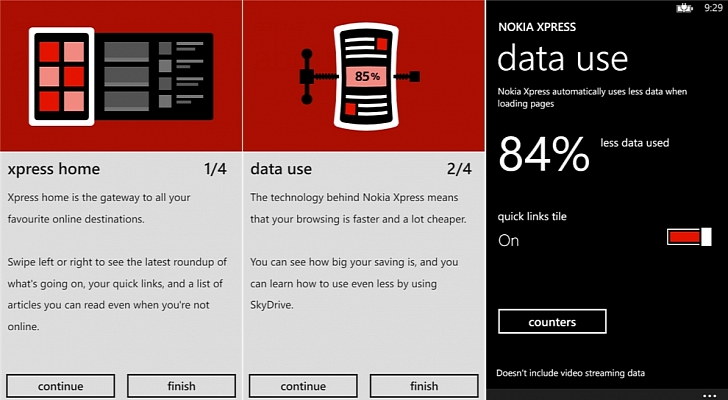The image size is (728, 400).
Task: Tap continue on the xpress home page
Action: click(61, 386)
